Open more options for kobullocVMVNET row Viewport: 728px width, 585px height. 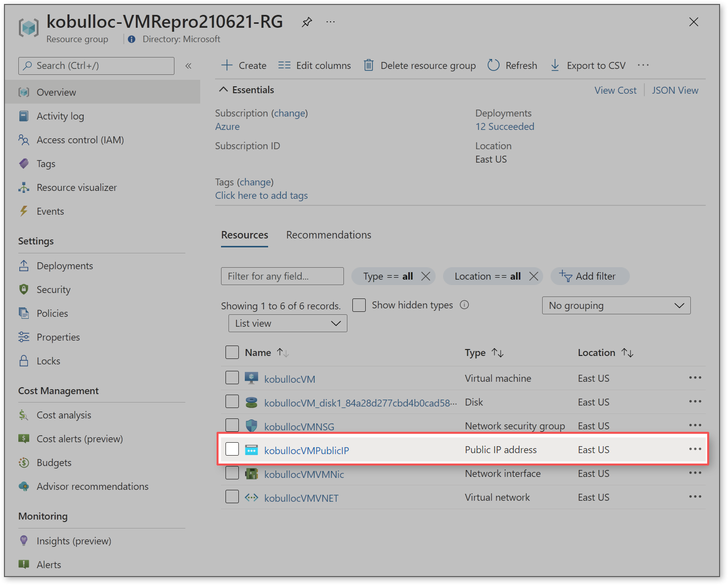[x=695, y=497]
